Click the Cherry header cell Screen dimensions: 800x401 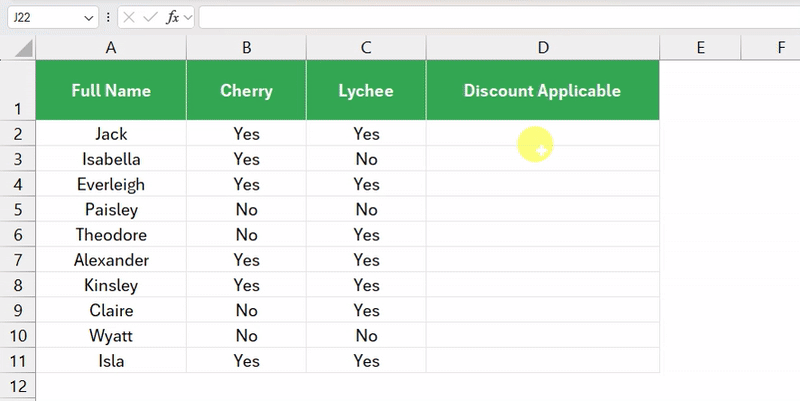246,90
